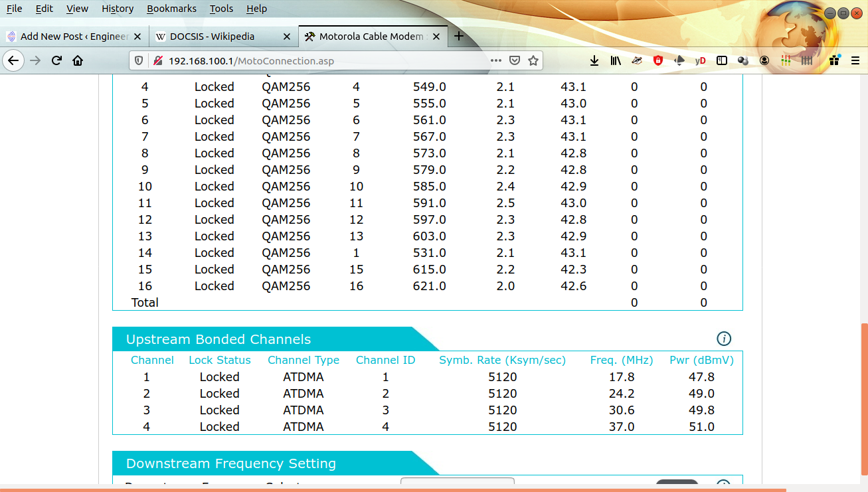Click the Upstream Bonded Channels info icon
868x492 pixels.
(724, 339)
